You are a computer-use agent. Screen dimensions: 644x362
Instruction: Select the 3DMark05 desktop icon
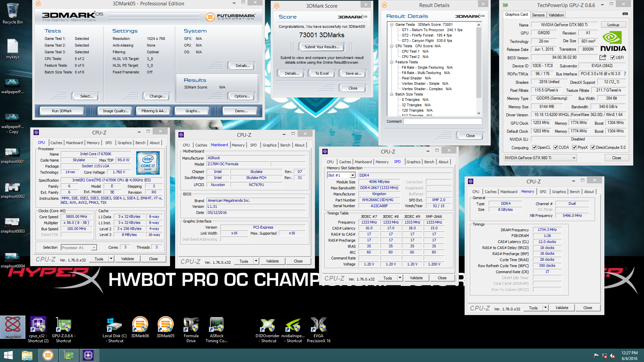(165, 327)
